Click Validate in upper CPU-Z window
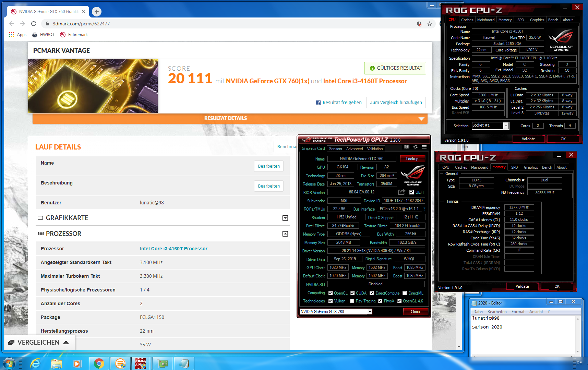The image size is (588, 370). 528,139
